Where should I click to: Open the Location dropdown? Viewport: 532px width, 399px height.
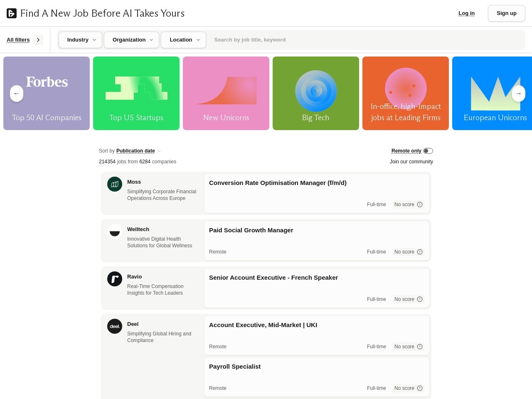[183, 40]
